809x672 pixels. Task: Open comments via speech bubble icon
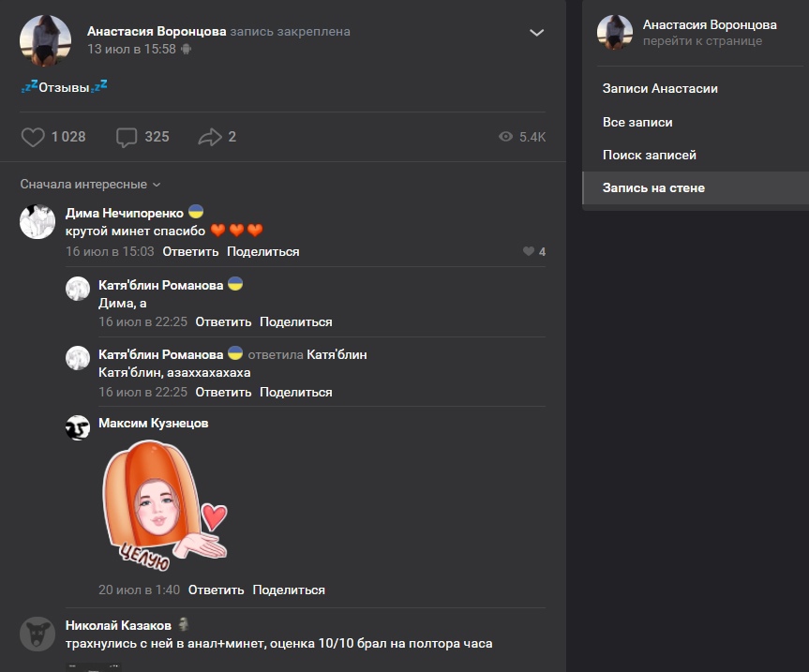[x=127, y=138]
